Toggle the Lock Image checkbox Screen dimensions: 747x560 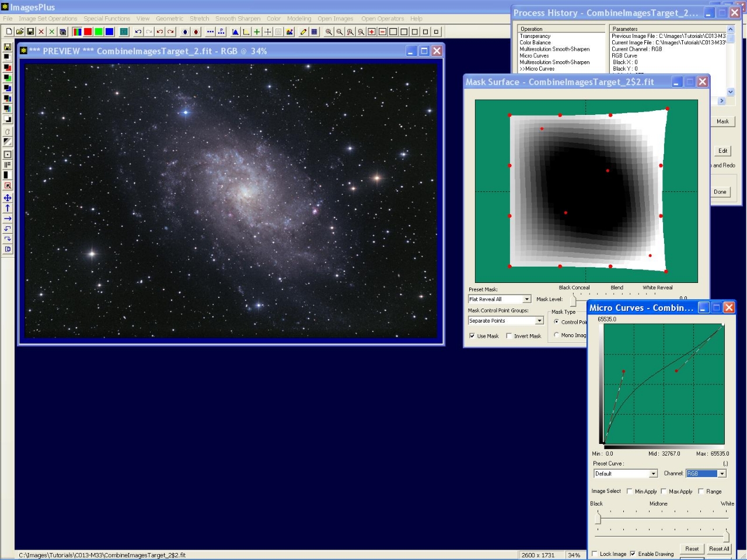pyautogui.click(x=595, y=554)
